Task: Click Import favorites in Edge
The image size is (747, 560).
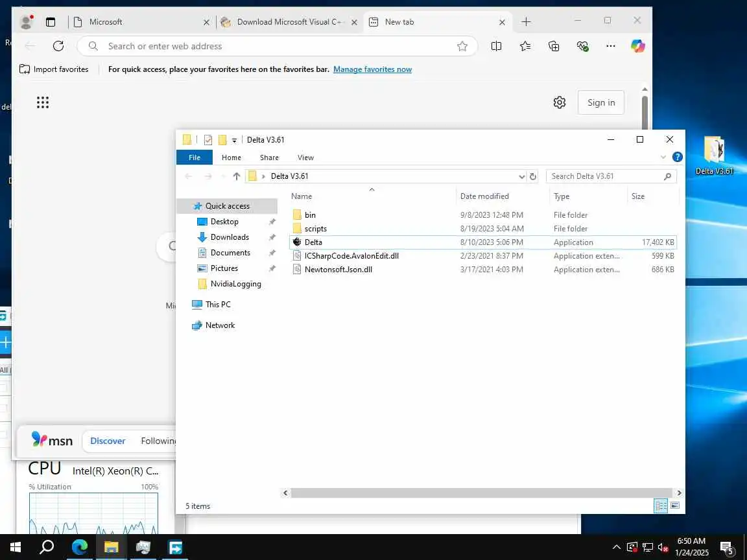Action: pos(54,69)
